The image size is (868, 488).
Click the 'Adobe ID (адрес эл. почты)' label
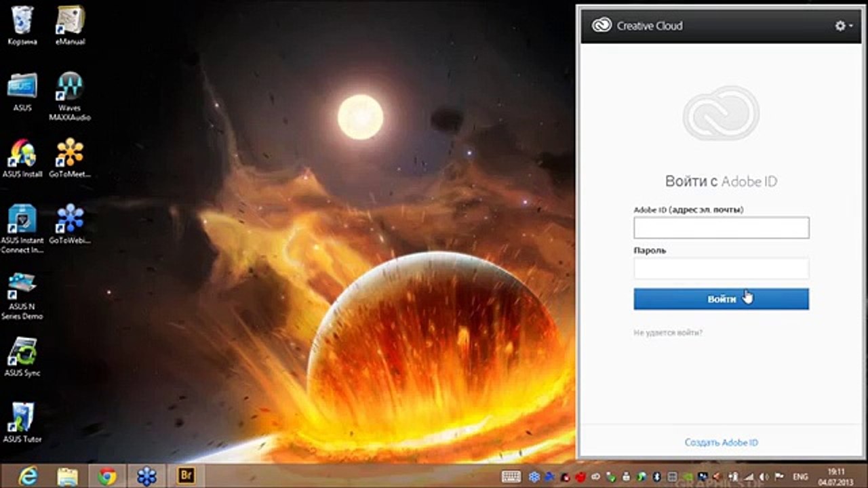pos(688,210)
